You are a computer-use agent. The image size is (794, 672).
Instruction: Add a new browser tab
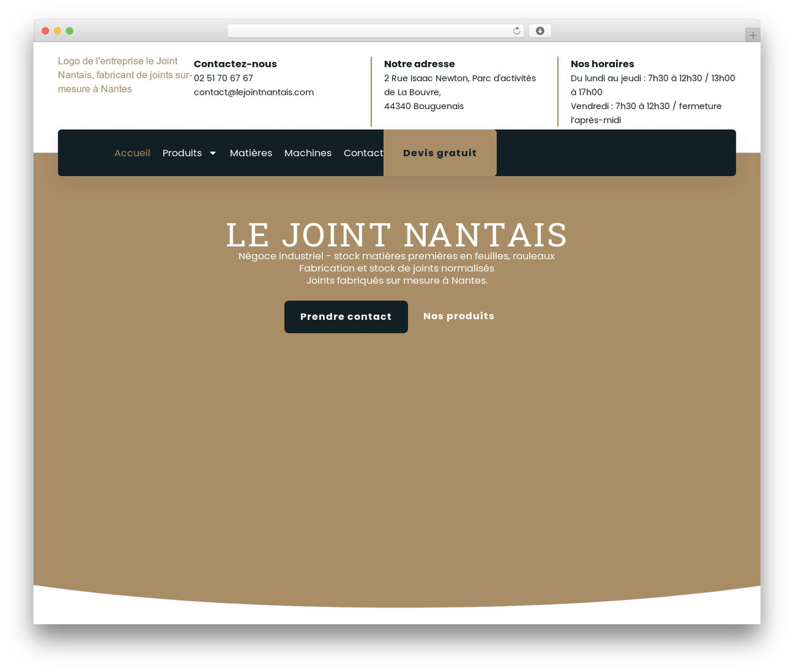coord(752,35)
